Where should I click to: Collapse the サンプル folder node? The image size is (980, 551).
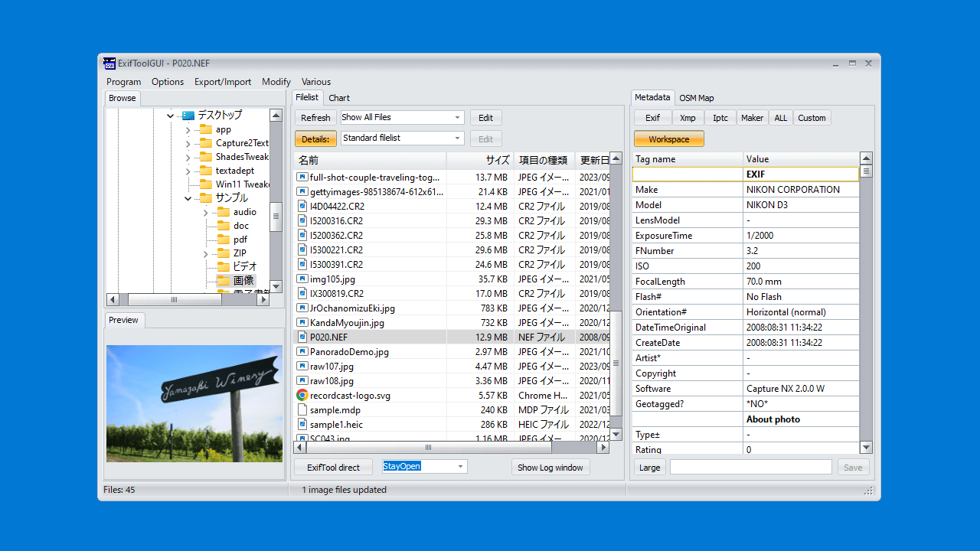pos(188,198)
